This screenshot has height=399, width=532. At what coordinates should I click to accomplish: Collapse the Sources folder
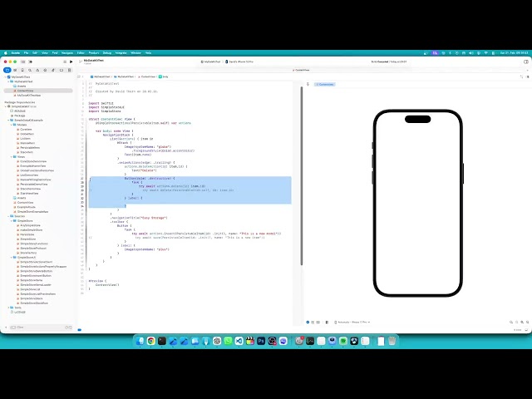click(8, 216)
